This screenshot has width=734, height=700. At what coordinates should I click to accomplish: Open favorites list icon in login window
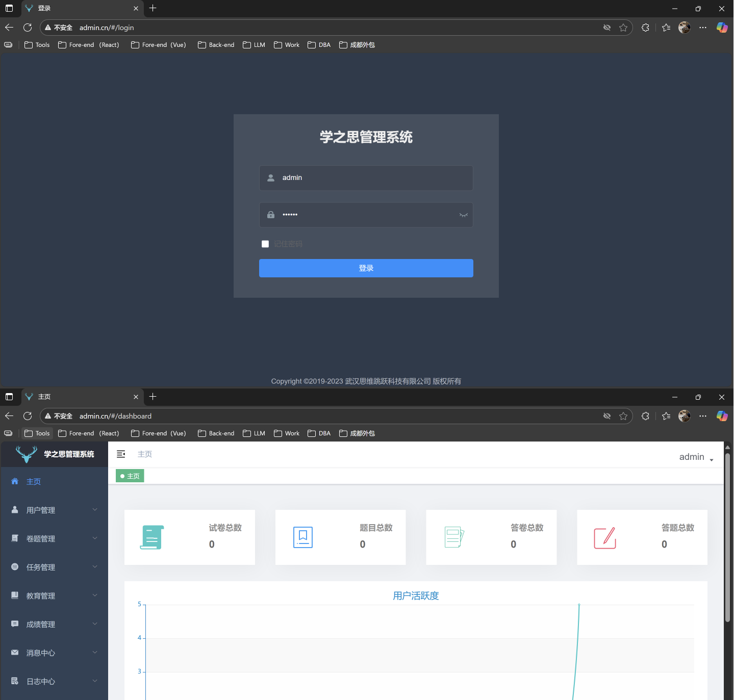tap(666, 28)
